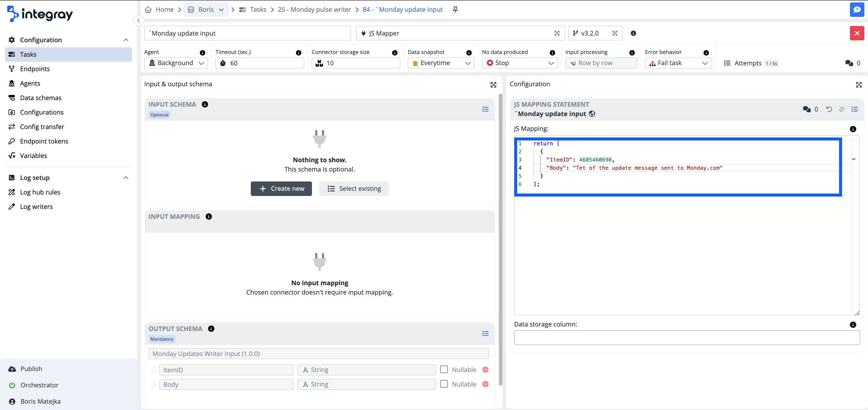Pin the current task in breadcrumb

(x=455, y=9)
